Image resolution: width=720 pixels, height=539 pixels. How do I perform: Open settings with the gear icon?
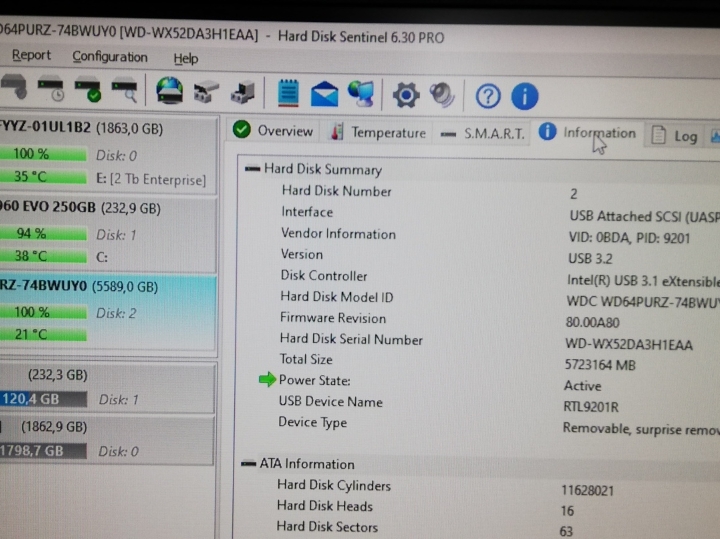point(406,95)
